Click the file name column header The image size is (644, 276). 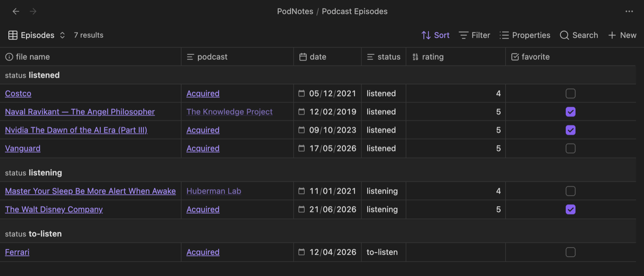(x=91, y=57)
